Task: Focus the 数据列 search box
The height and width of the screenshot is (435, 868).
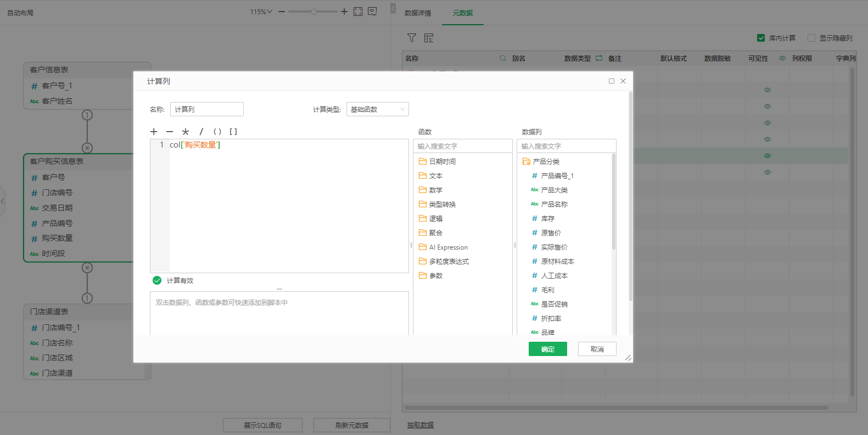Action: 567,146
